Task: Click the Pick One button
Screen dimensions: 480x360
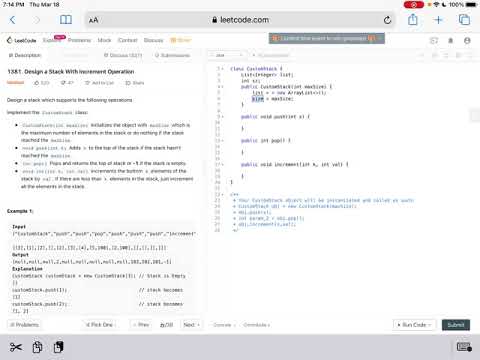Action: pos(99,324)
